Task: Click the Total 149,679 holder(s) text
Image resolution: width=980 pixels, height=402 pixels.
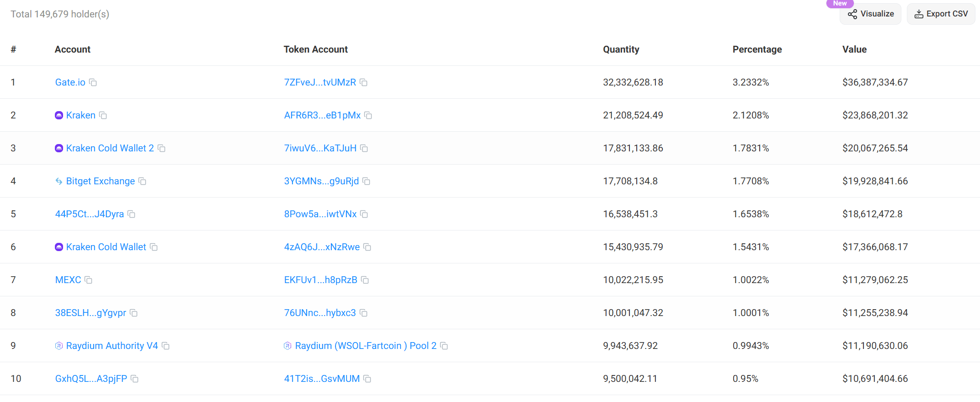Action: (x=60, y=14)
